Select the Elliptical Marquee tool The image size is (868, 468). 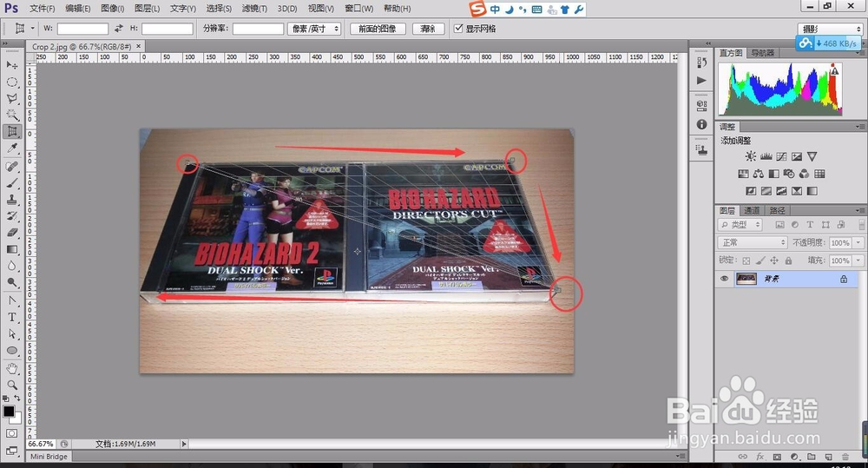click(x=11, y=82)
